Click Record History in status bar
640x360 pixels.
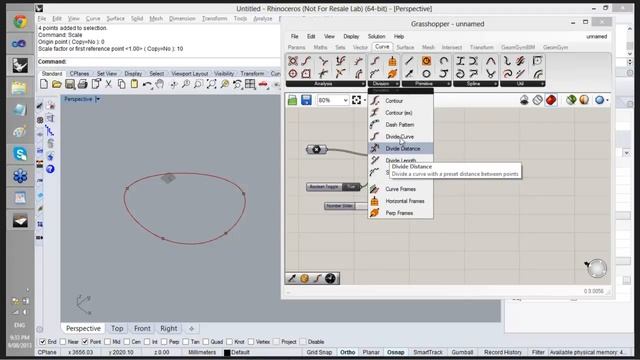(503, 352)
